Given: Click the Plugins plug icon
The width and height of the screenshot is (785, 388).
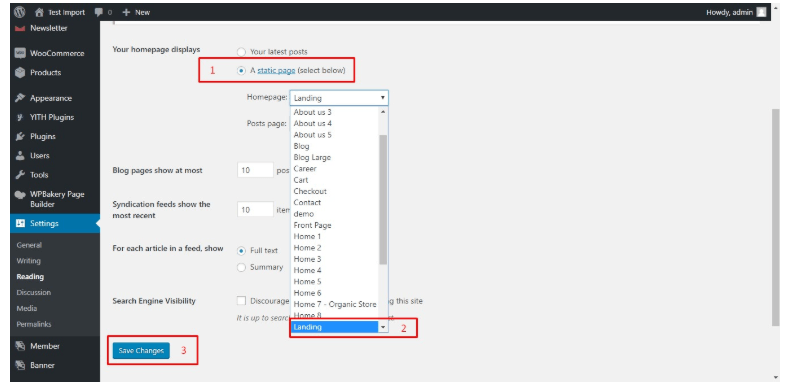Looking at the screenshot, I should [x=20, y=136].
